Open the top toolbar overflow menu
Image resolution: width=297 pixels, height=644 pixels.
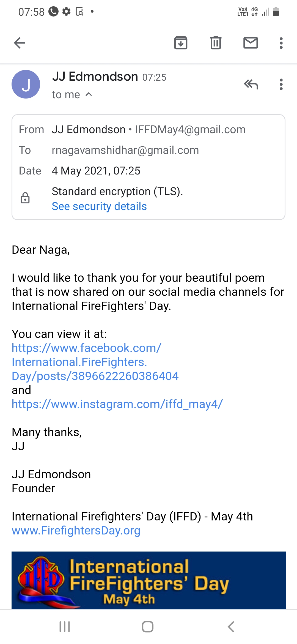[x=281, y=43]
